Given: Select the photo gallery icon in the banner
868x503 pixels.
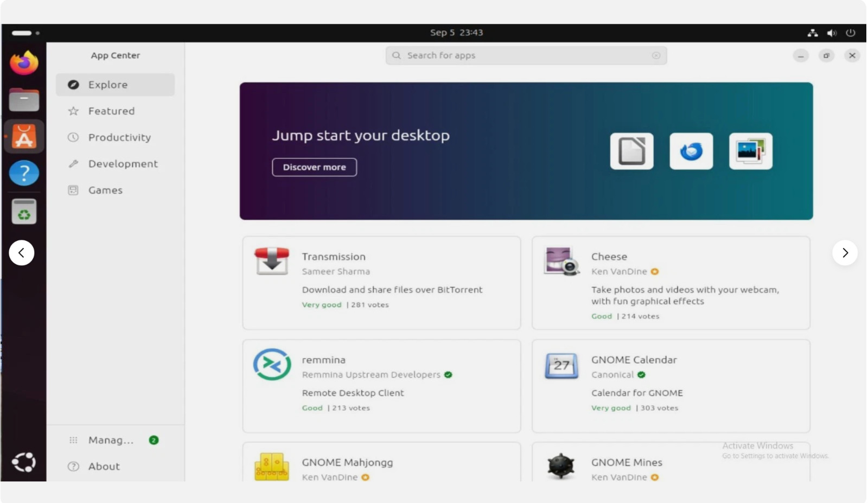Looking at the screenshot, I should point(751,151).
